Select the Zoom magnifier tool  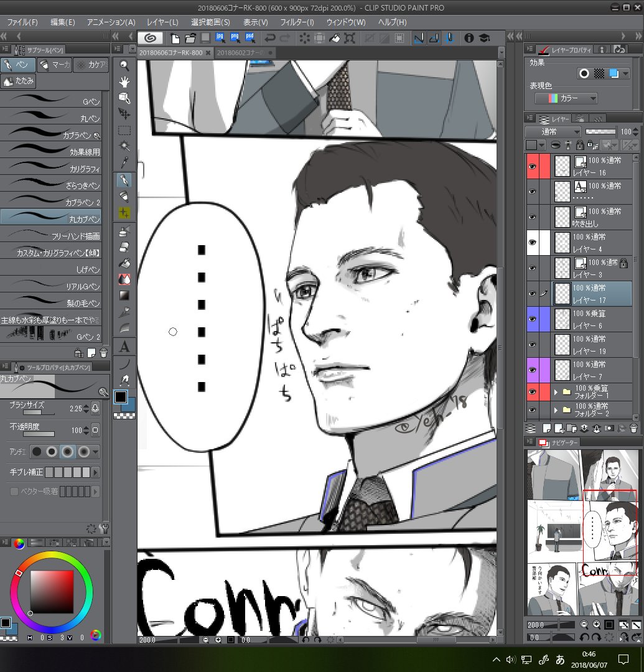coord(124,65)
